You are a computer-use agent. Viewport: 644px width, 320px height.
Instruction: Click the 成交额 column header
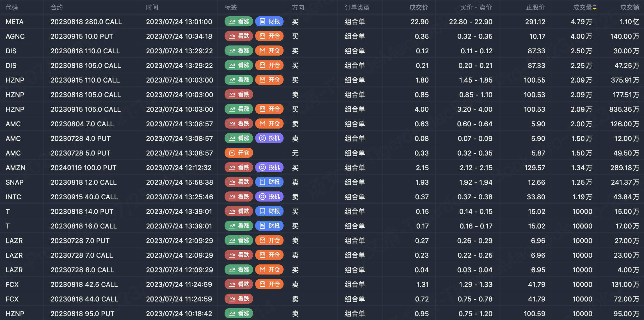(x=629, y=8)
